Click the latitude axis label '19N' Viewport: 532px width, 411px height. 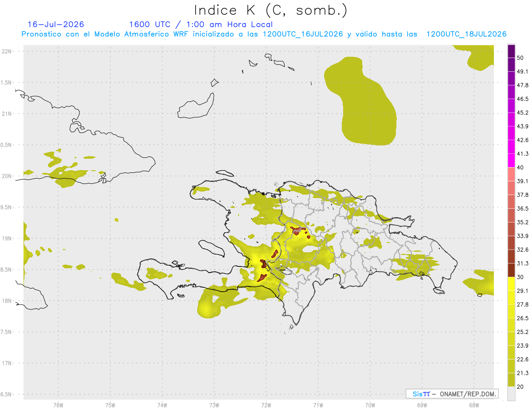[7, 238]
